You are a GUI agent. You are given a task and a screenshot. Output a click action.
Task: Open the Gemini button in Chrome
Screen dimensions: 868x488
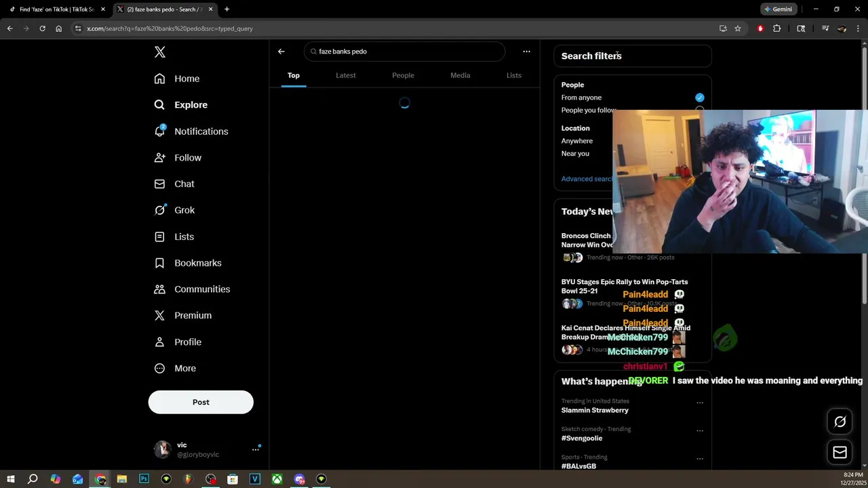click(778, 9)
